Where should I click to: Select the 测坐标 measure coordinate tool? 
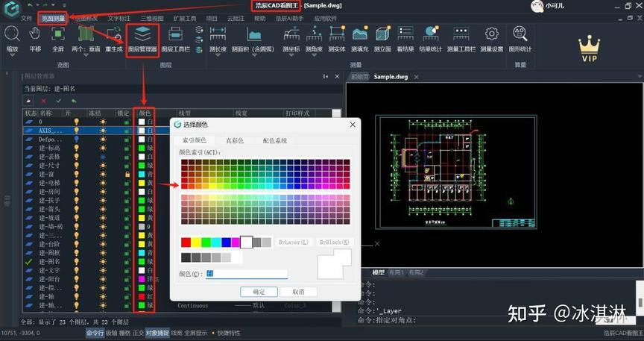[291, 34]
